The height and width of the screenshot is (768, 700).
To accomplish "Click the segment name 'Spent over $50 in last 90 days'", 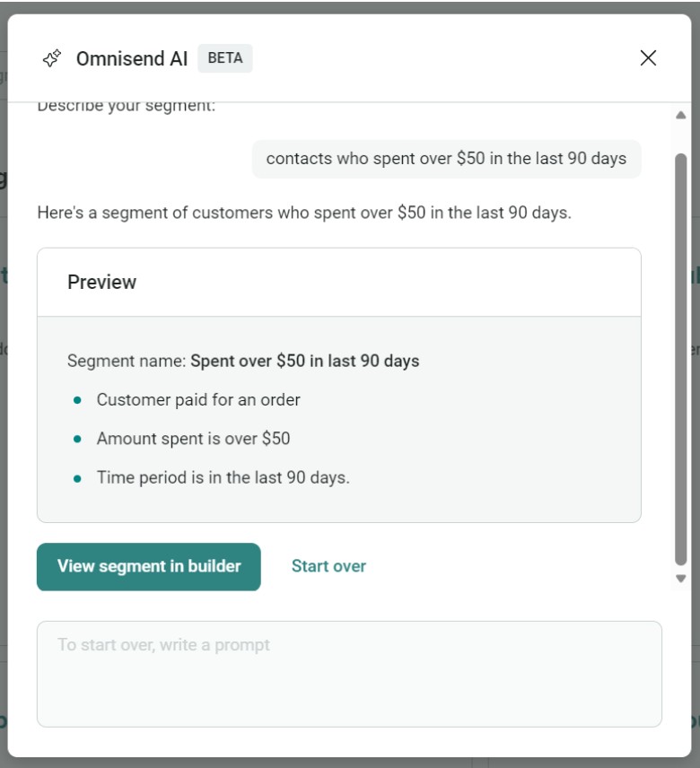I will (x=305, y=361).
